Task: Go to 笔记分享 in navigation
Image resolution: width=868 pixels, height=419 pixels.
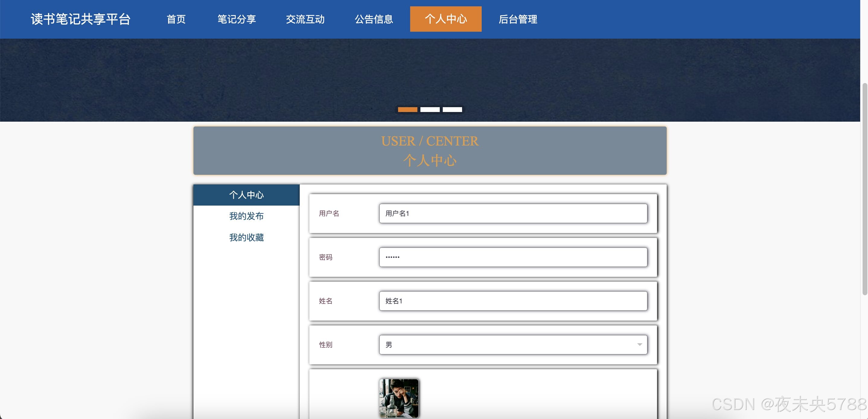Action: click(x=237, y=19)
